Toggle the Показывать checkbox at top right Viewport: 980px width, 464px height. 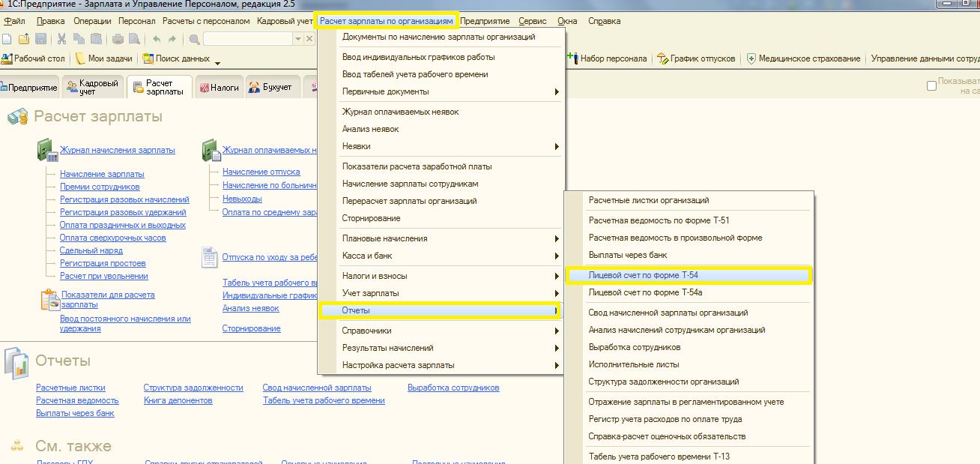click(932, 85)
